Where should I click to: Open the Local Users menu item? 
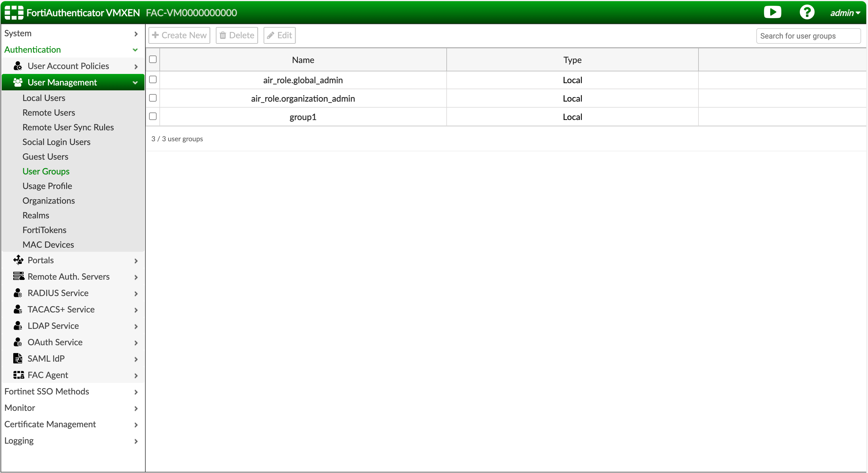point(44,98)
